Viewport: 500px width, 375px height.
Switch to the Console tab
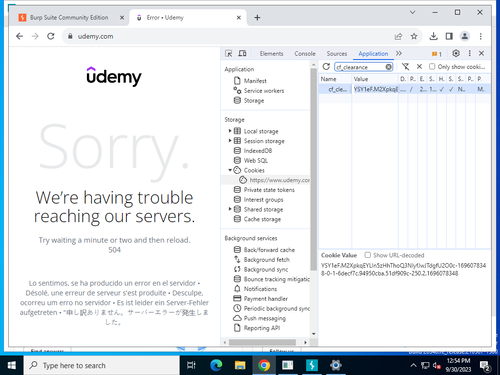point(305,54)
